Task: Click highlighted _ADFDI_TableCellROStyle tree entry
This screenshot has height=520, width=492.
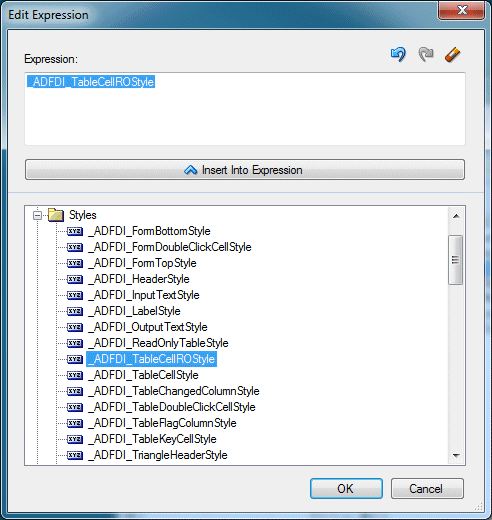Action: [x=152, y=359]
